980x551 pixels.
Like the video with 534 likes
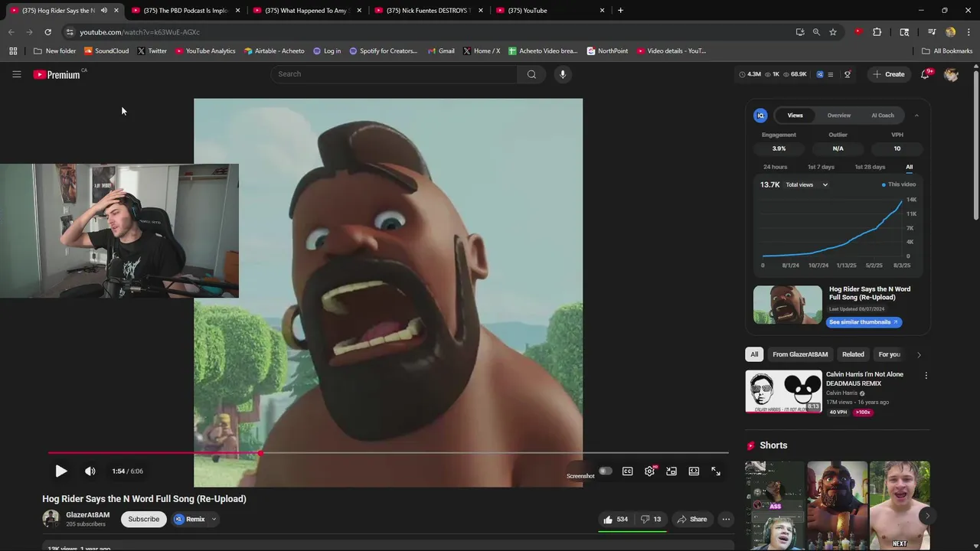[x=616, y=520]
